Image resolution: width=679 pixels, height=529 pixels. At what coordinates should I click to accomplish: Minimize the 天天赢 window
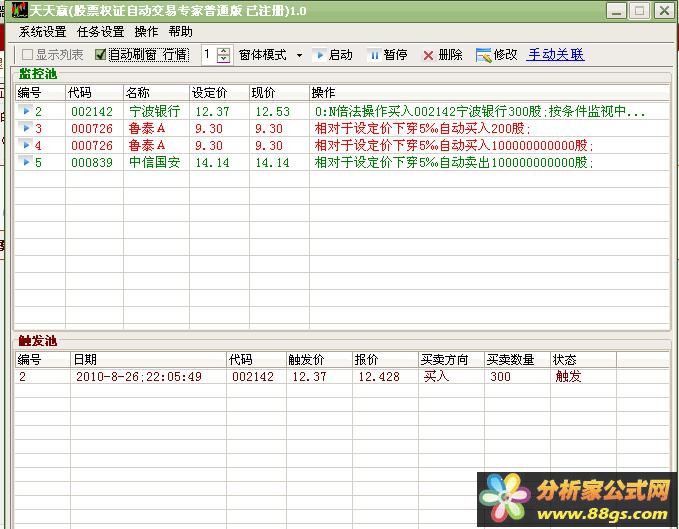tap(616, 10)
